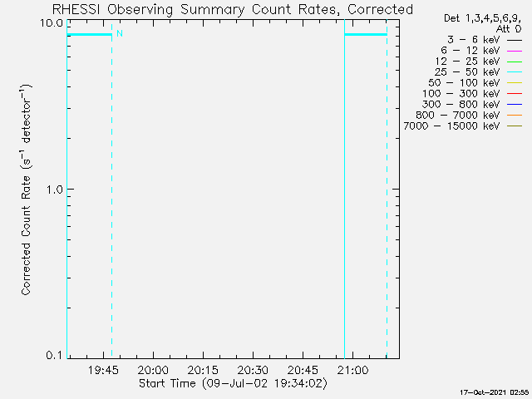This screenshot has height=399, width=532.
Task: Click the '7000 - 15000 keV' legend label
Action: [451, 126]
